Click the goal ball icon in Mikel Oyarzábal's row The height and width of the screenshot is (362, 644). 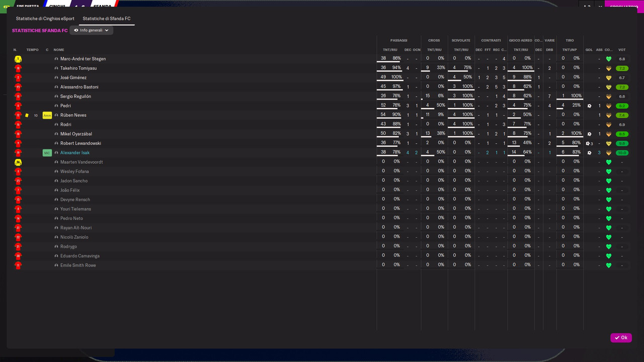(589, 134)
